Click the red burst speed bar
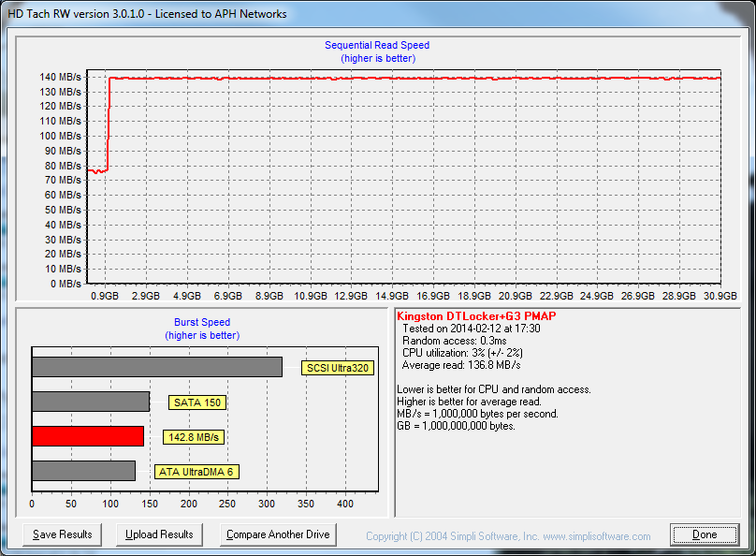 88,436
